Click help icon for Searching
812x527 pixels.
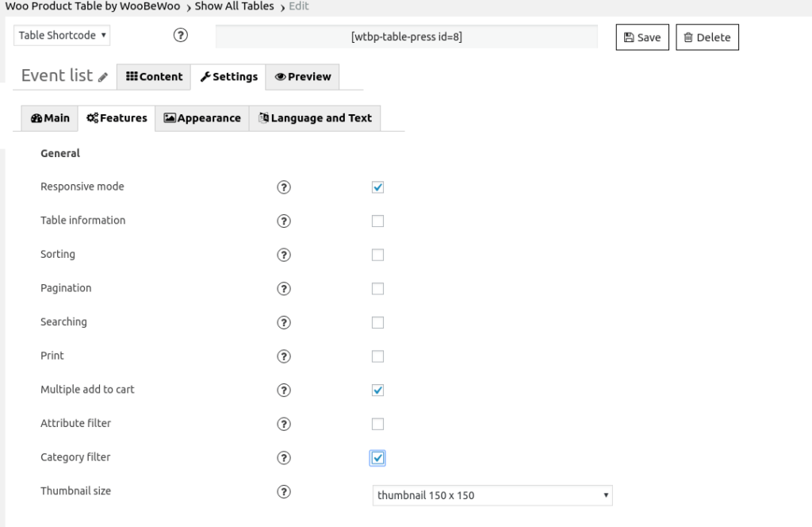click(283, 322)
